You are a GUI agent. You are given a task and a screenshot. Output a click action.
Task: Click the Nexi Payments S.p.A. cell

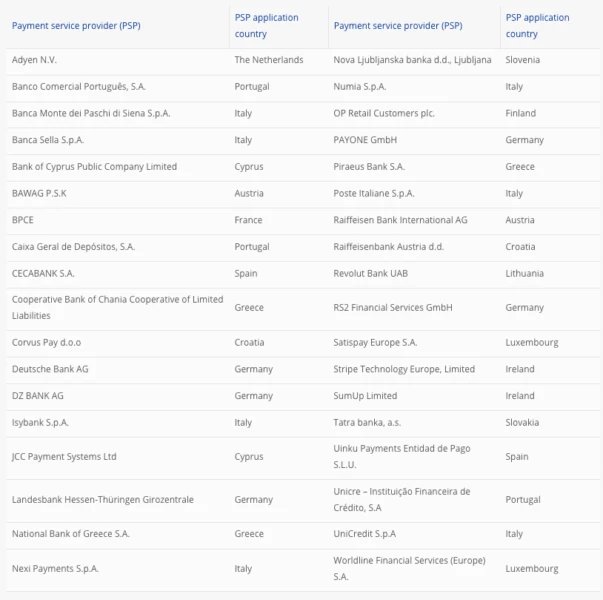click(55, 569)
